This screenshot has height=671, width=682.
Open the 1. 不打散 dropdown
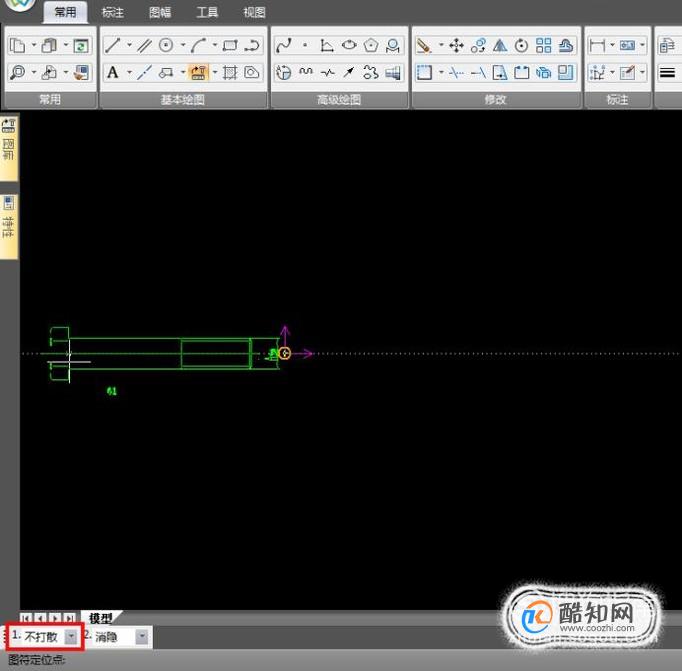pyautogui.click(x=70, y=637)
